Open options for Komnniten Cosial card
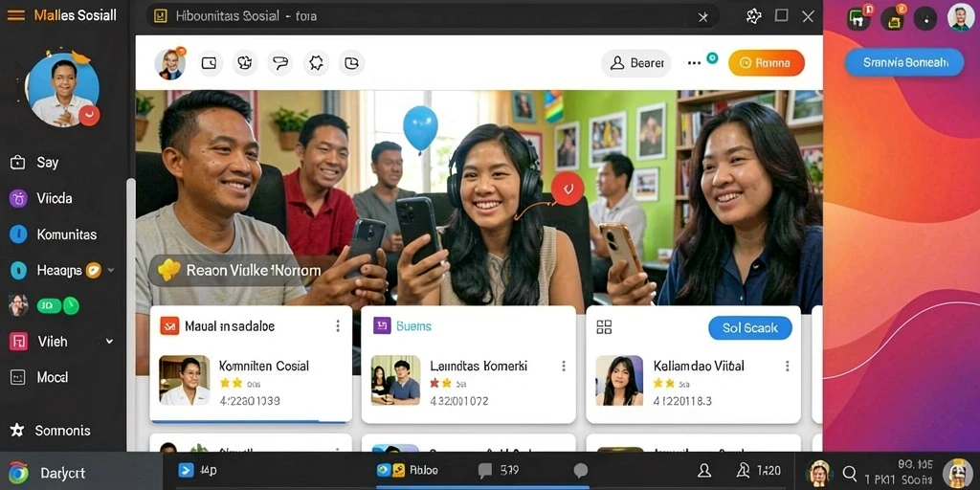 pyautogui.click(x=338, y=325)
